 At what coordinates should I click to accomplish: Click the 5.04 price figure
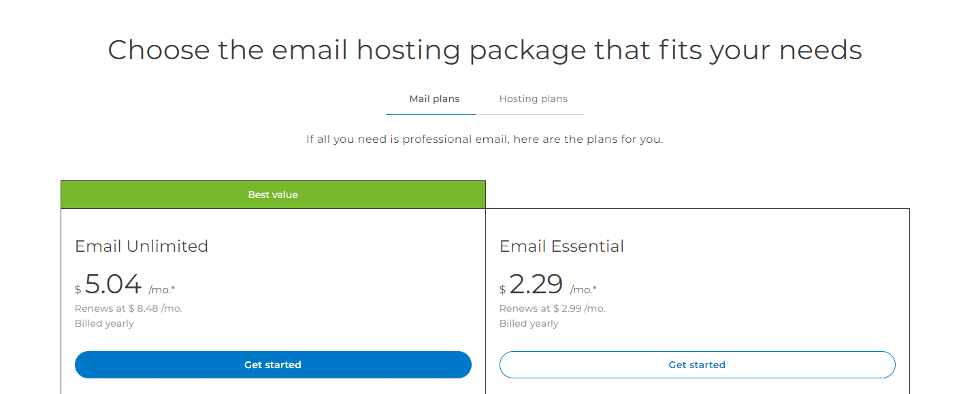pyautogui.click(x=113, y=284)
